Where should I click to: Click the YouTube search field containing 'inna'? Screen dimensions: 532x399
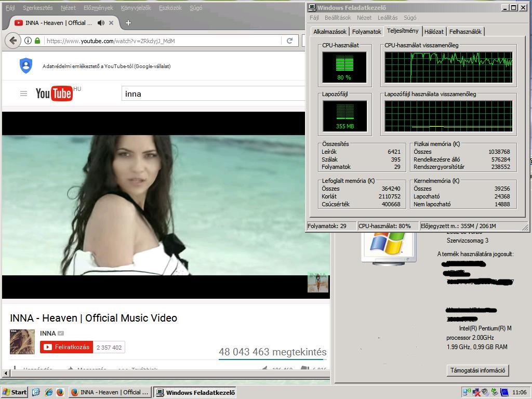213,94
